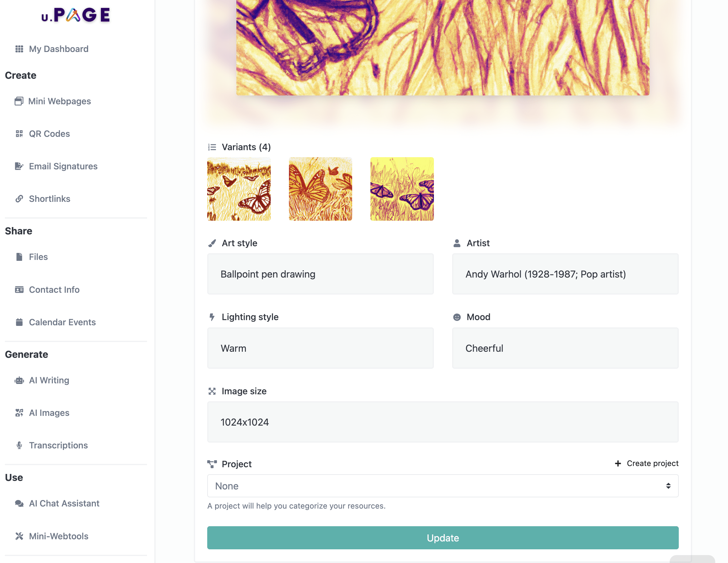Click the Create project link
The width and height of the screenshot is (728, 563).
point(647,463)
